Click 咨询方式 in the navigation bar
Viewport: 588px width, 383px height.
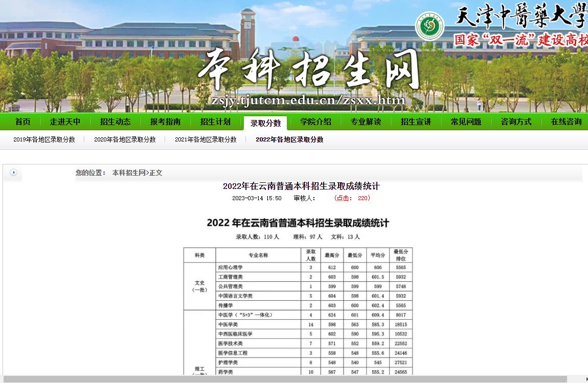point(516,122)
